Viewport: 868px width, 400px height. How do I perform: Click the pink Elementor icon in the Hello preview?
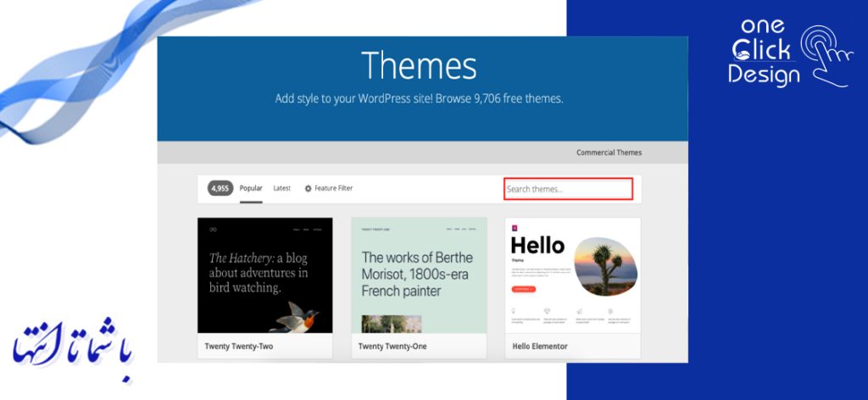tap(515, 229)
